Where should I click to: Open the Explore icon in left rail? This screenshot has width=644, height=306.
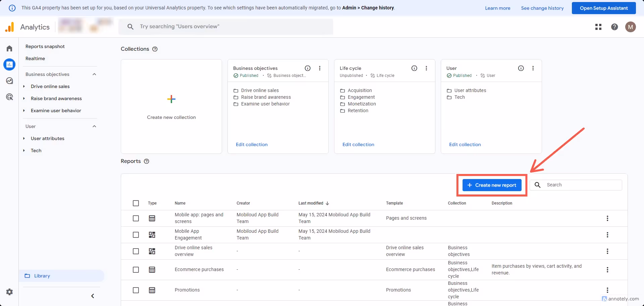(9, 81)
